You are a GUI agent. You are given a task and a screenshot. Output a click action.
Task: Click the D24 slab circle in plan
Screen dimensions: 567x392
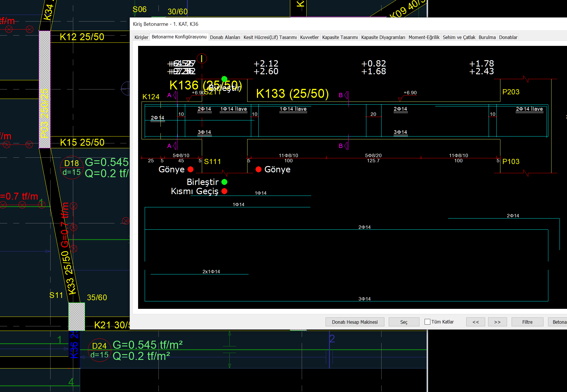[99, 350]
